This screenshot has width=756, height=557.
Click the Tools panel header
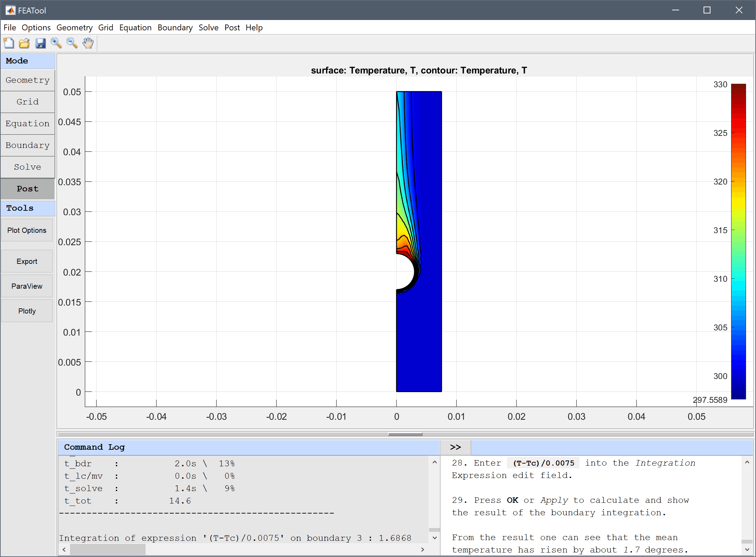pyautogui.click(x=28, y=208)
